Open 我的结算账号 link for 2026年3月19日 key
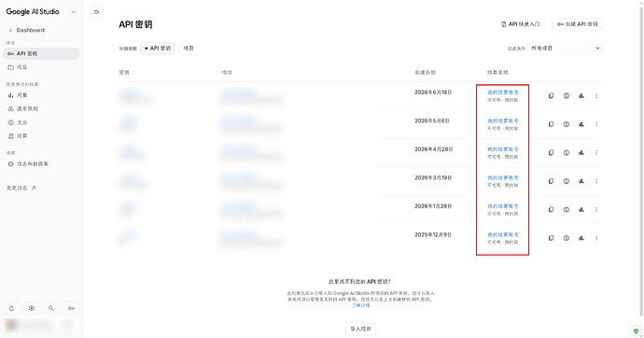This screenshot has width=644, height=338. point(503,177)
